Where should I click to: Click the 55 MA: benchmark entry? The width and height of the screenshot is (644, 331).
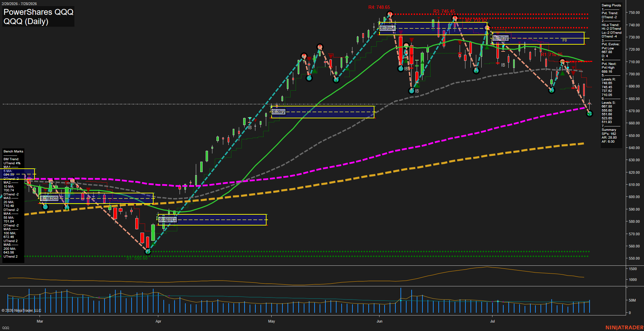(9, 218)
